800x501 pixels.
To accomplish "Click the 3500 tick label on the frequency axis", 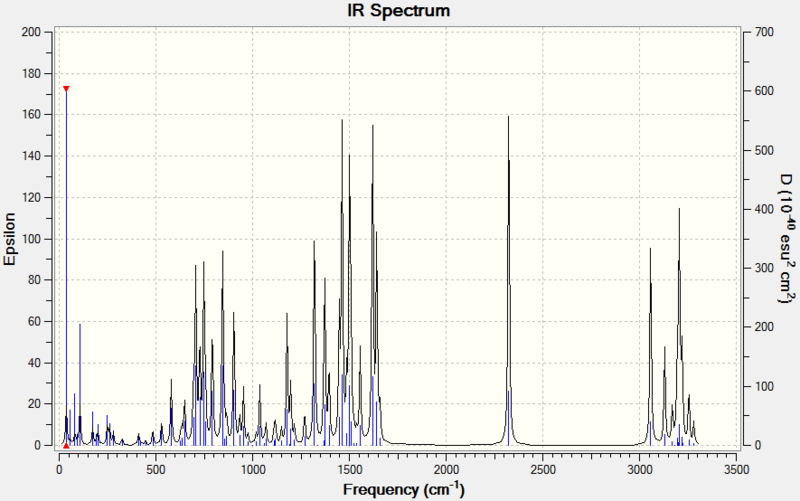I will coord(736,469).
